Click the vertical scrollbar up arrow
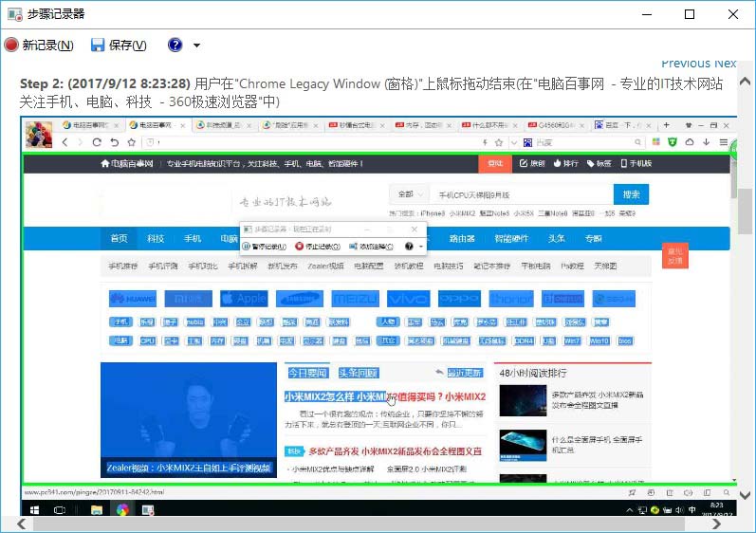Image resolution: width=756 pixels, height=533 pixels. coord(746,81)
